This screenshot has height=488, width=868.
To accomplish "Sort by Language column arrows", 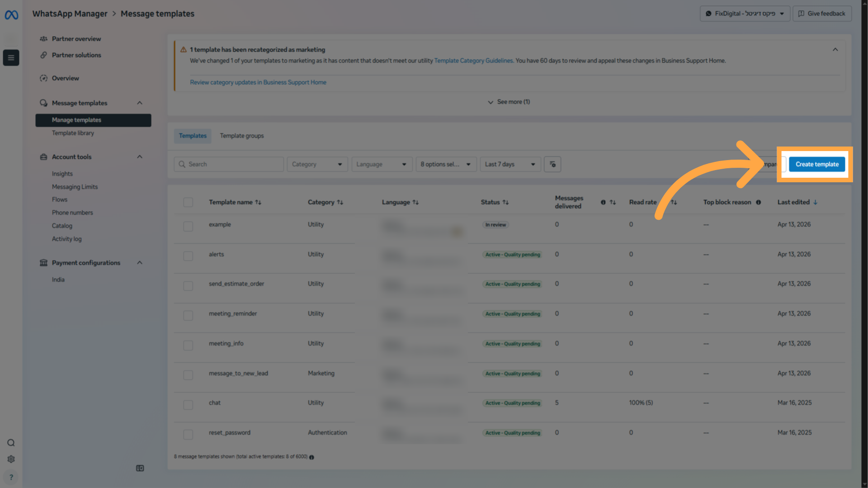I will click(x=415, y=202).
